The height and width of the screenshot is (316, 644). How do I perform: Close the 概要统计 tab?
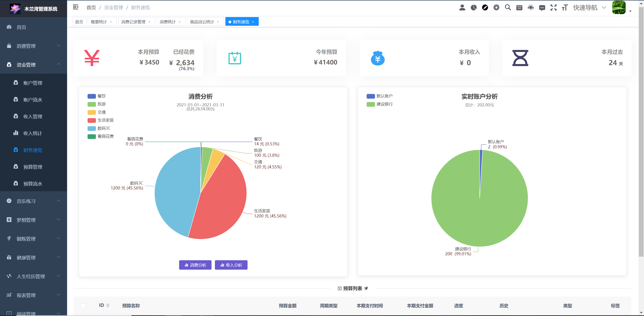click(x=111, y=22)
